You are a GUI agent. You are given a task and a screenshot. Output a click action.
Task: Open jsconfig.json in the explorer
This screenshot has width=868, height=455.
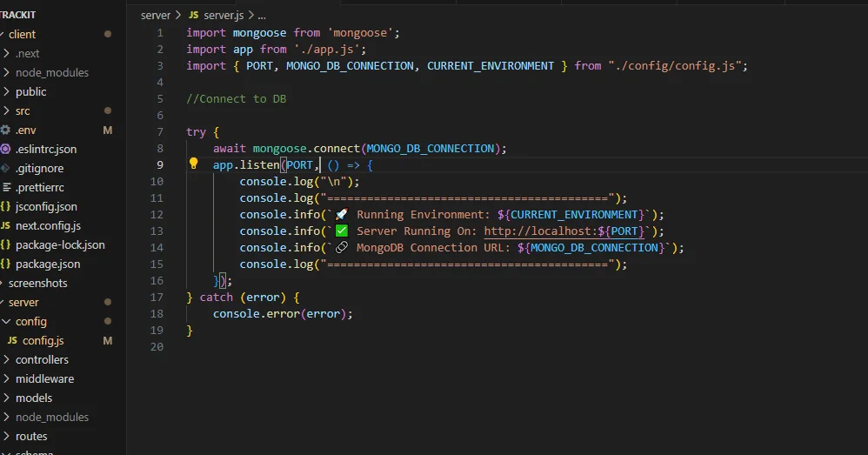[x=46, y=206]
